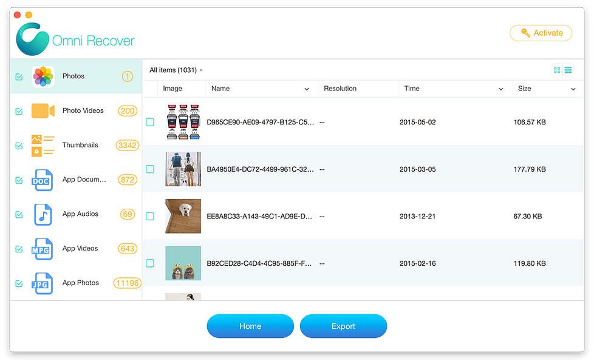The image size is (594, 364).
Task: Click the Photos flower icon in sidebar
Action: point(43,76)
